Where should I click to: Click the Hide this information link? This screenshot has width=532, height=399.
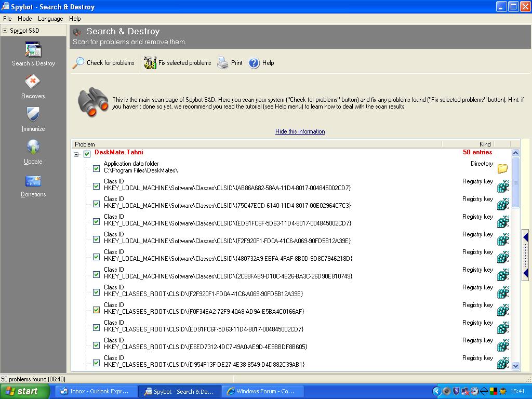pyautogui.click(x=300, y=131)
